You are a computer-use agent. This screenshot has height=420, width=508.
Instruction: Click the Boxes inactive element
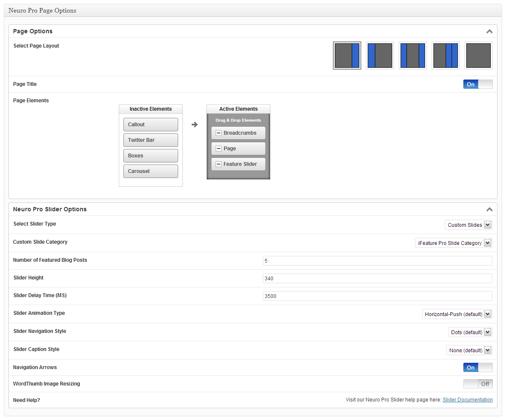coord(151,156)
